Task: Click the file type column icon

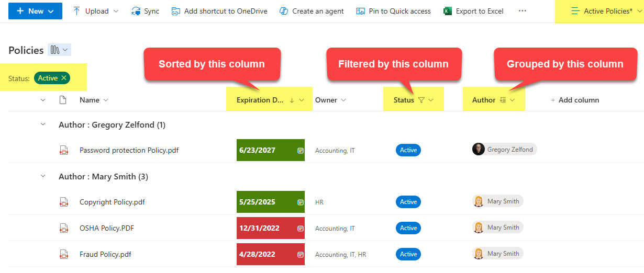Action: [x=63, y=100]
